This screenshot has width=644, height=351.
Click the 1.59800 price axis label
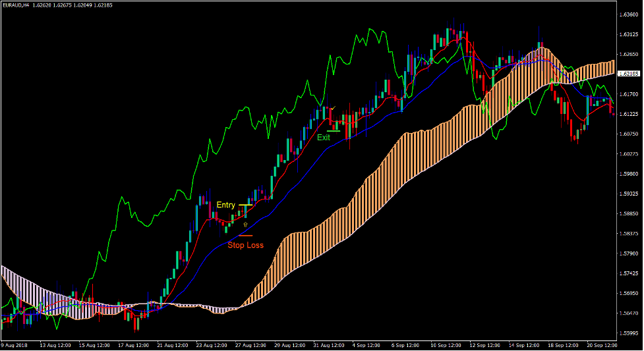click(x=629, y=175)
